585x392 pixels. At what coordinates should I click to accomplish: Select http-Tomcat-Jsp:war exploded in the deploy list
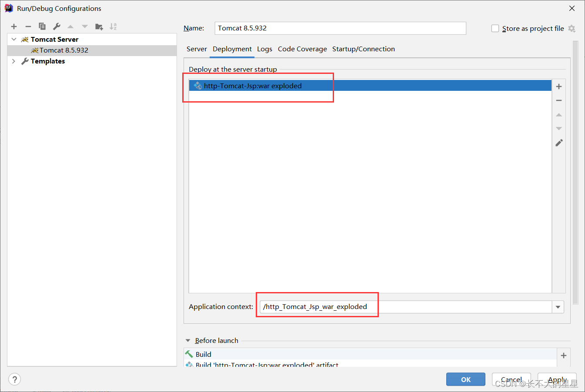coord(370,86)
